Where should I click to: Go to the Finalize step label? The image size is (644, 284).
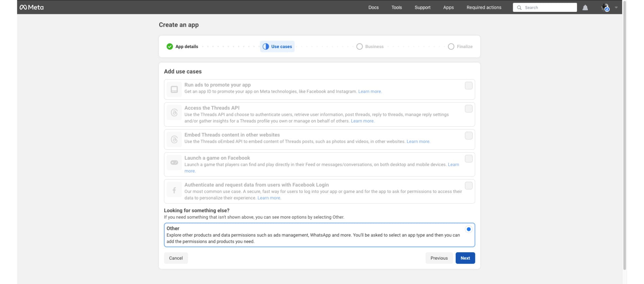pyautogui.click(x=464, y=47)
